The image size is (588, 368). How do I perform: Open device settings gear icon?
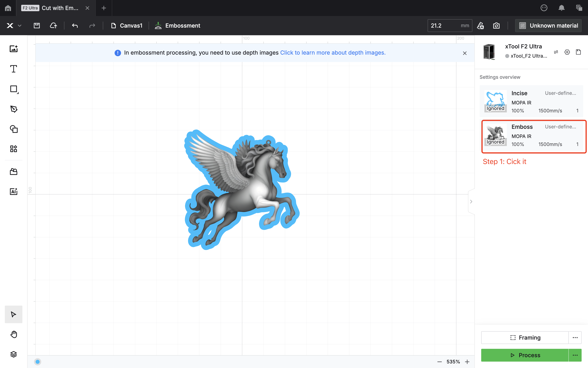pos(567,52)
